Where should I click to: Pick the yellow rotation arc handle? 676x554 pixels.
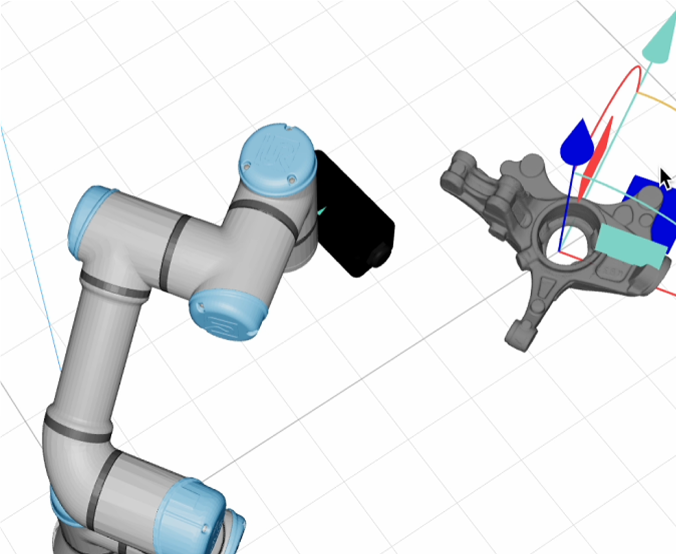click(658, 101)
